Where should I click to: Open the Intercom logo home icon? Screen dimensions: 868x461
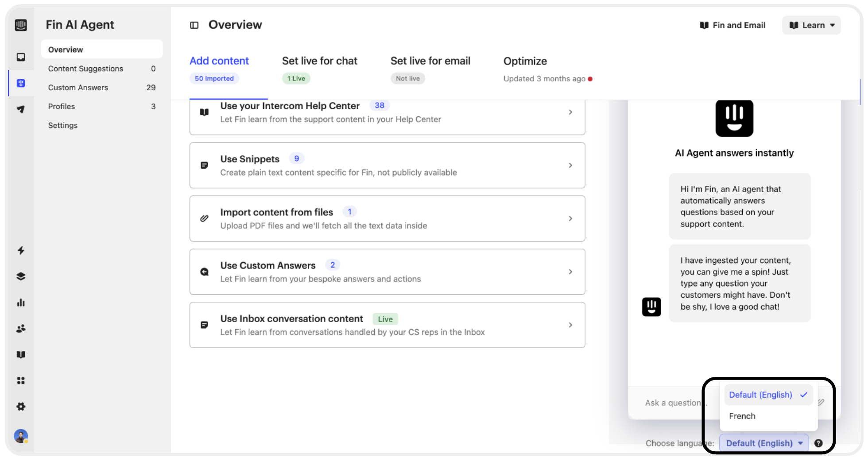tap(21, 25)
